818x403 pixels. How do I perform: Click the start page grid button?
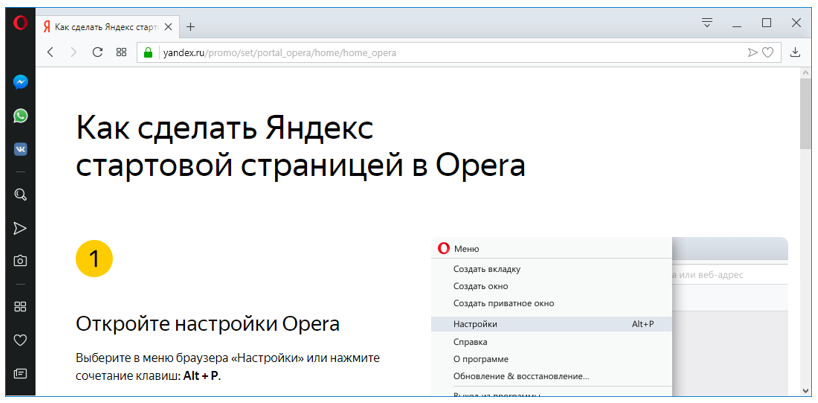click(121, 52)
